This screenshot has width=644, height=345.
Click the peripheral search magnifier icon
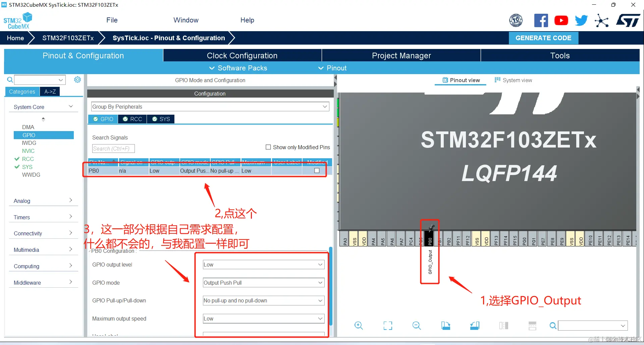[10, 79]
